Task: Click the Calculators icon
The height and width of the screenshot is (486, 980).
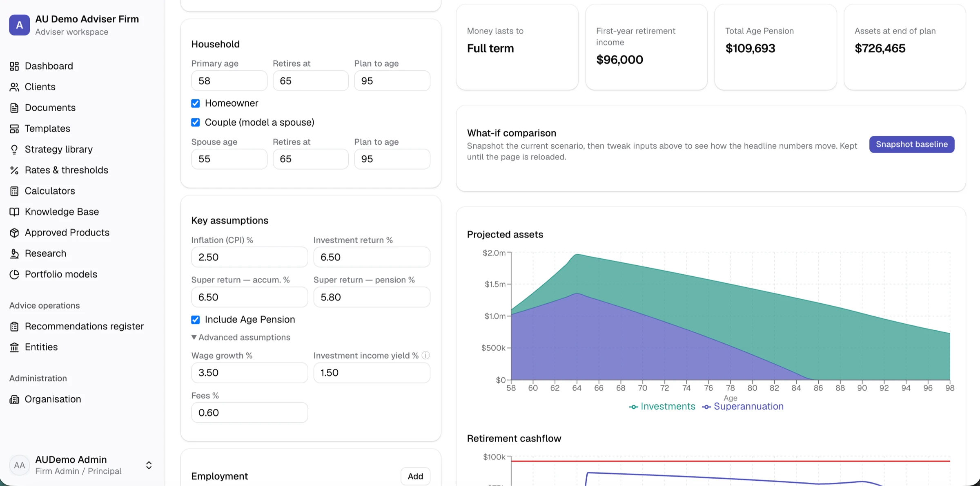Action: coord(14,191)
